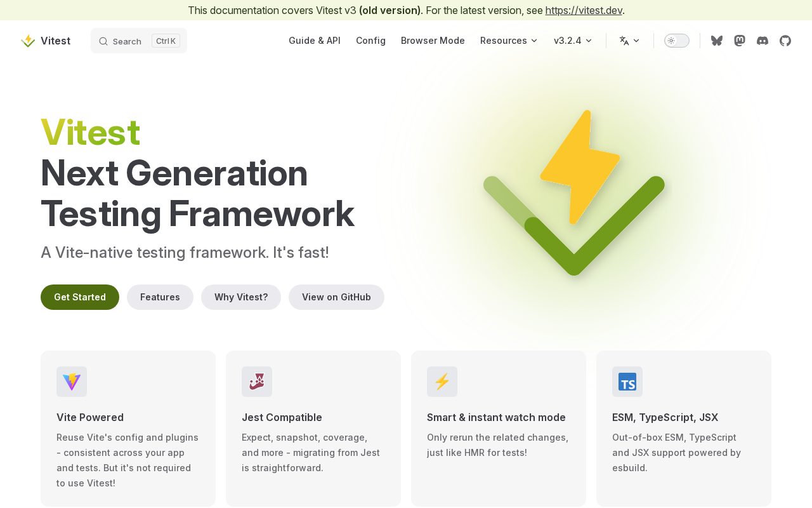Image resolution: width=812 pixels, height=508 pixels.
Task: Click the Search input box
Action: pyautogui.click(x=139, y=41)
